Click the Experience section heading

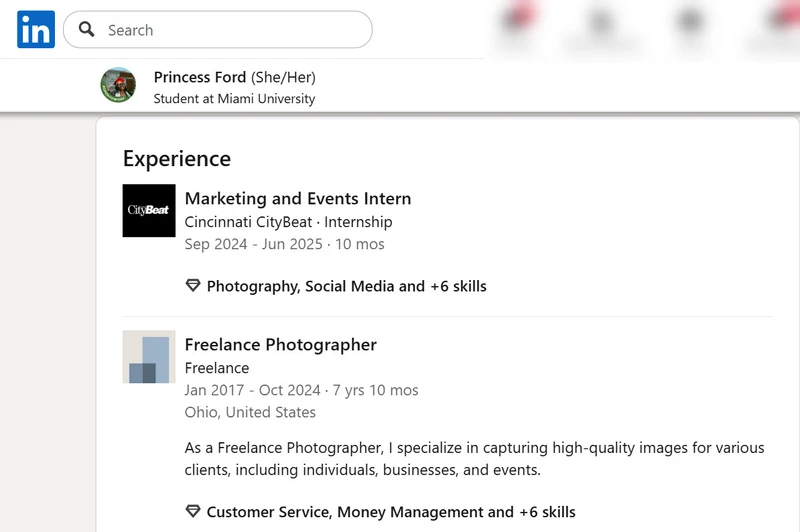click(x=177, y=159)
